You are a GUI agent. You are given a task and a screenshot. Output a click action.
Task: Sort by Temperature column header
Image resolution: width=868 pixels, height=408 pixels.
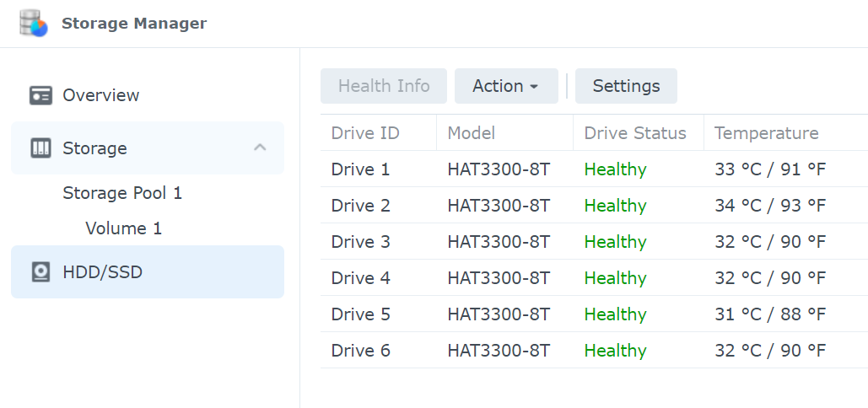[785, 132]
